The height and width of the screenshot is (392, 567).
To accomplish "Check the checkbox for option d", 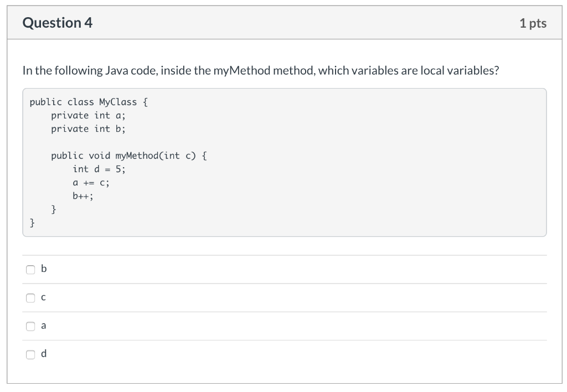I will [x=31, y=354].
